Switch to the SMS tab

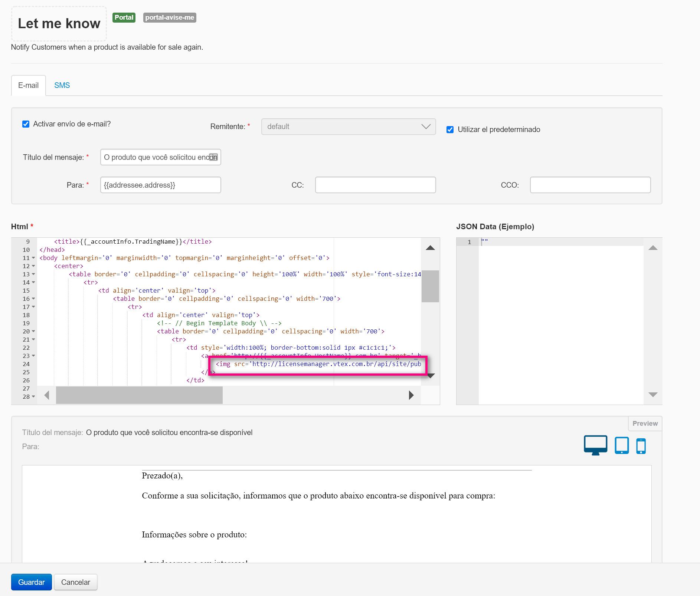pos(62,85)
